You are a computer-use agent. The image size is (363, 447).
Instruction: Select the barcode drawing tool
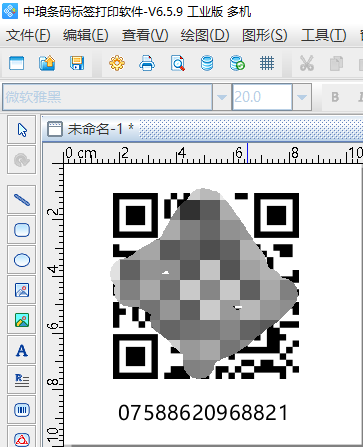pos(22,410)
